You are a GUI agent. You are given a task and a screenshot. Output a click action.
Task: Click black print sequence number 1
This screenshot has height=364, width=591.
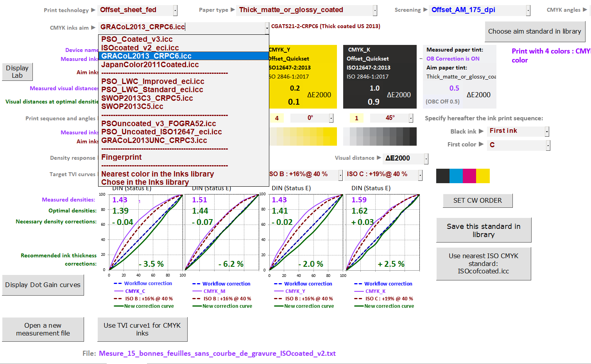(356, 118)
